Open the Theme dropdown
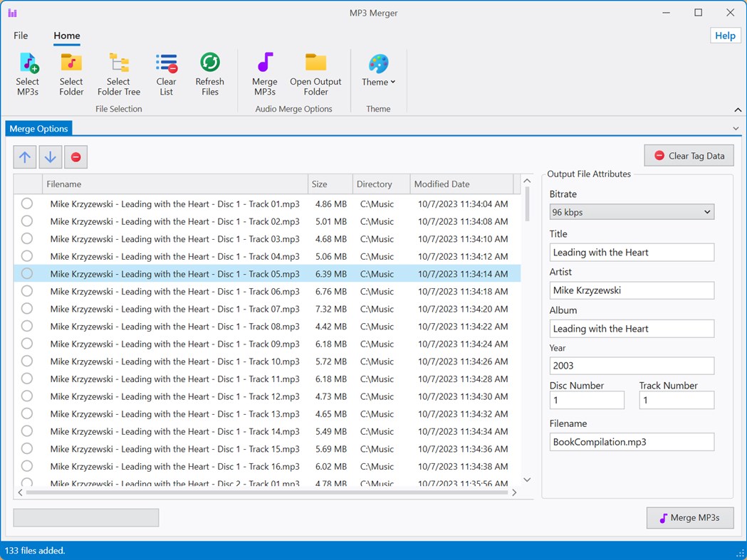The image size is (747, 560). [377, 81]
